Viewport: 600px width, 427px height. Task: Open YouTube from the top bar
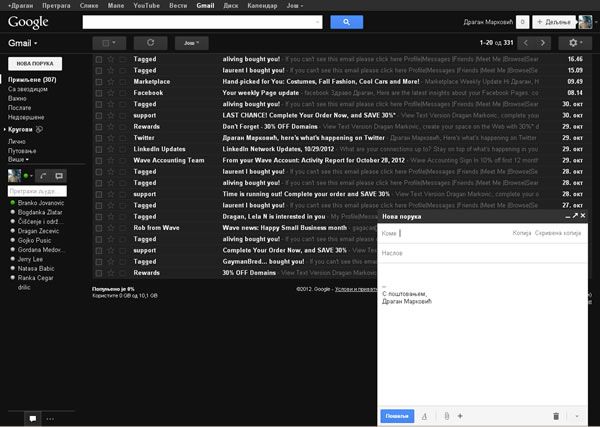pos(147,6)
